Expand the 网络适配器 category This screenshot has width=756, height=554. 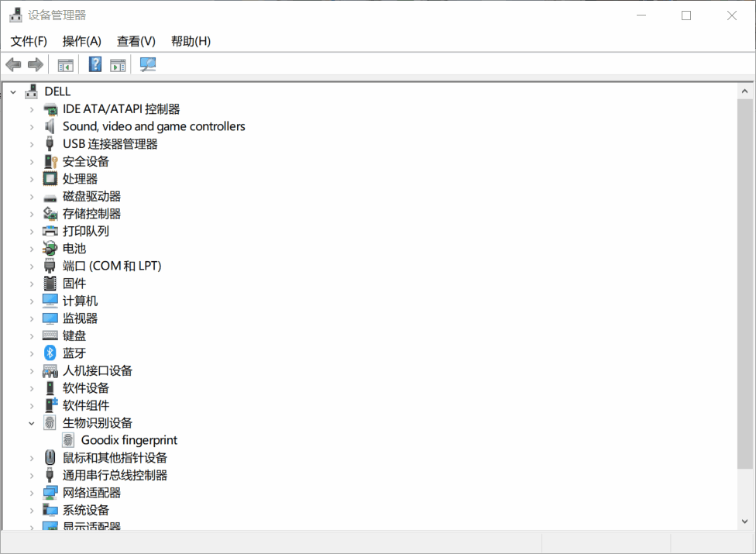(x=32, y=493)
